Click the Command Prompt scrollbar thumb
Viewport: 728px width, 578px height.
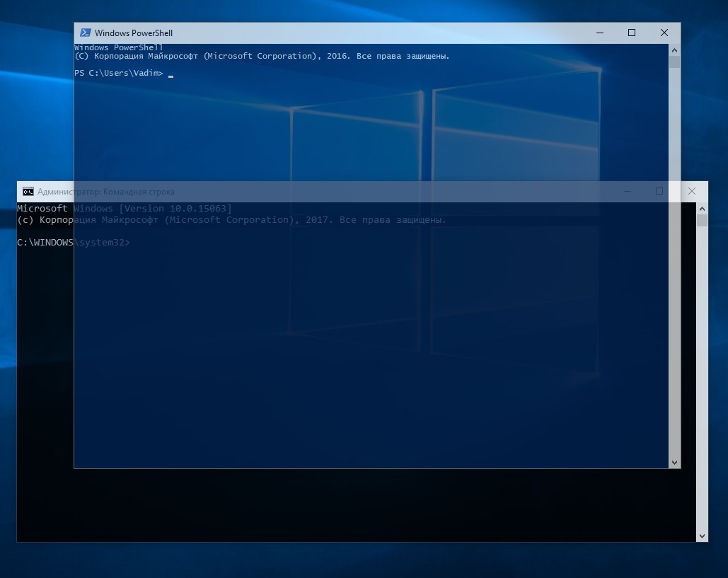click(702, 220)
